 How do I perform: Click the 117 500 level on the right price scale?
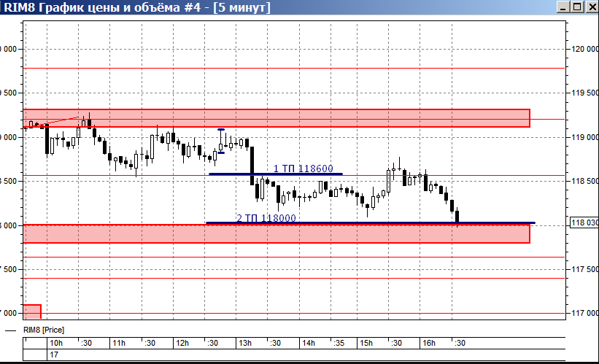tap(585, 269)
